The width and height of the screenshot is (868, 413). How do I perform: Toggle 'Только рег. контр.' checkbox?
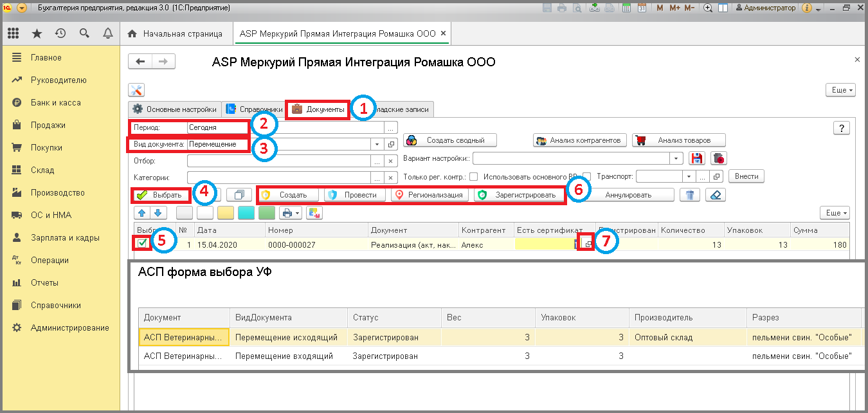[x=473, y=176]
